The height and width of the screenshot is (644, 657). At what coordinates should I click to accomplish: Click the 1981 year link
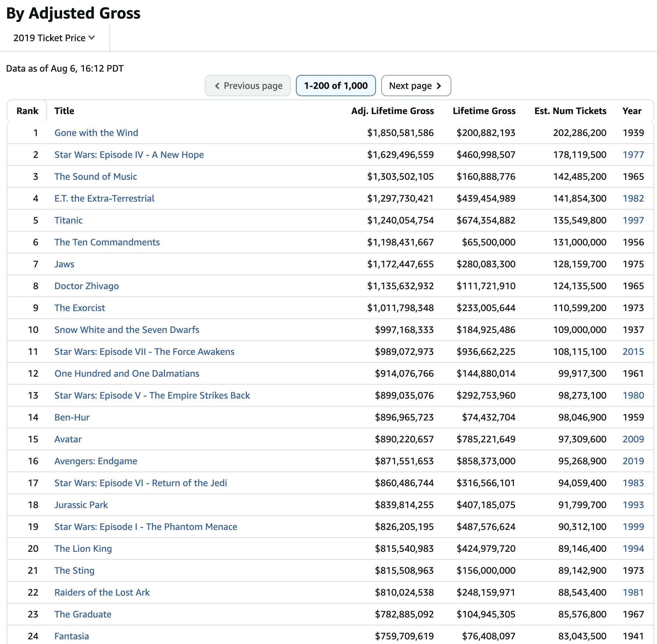tap(633, 592)
